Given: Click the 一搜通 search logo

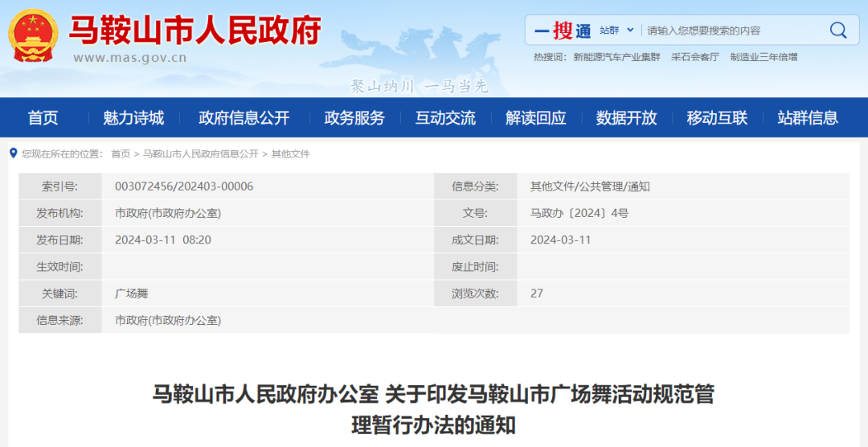Looking at the screenshot, I should coord(563,31).
